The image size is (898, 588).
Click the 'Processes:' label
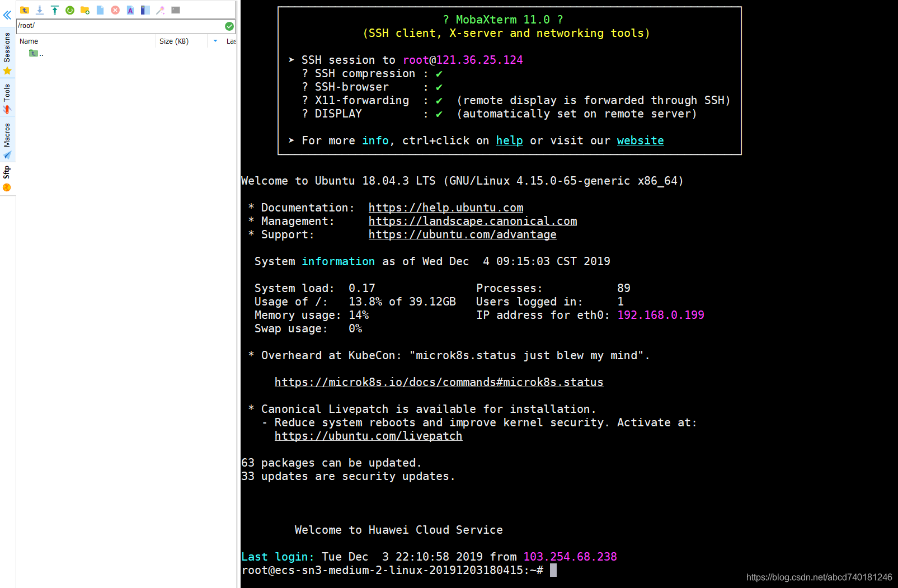[509, 288]
